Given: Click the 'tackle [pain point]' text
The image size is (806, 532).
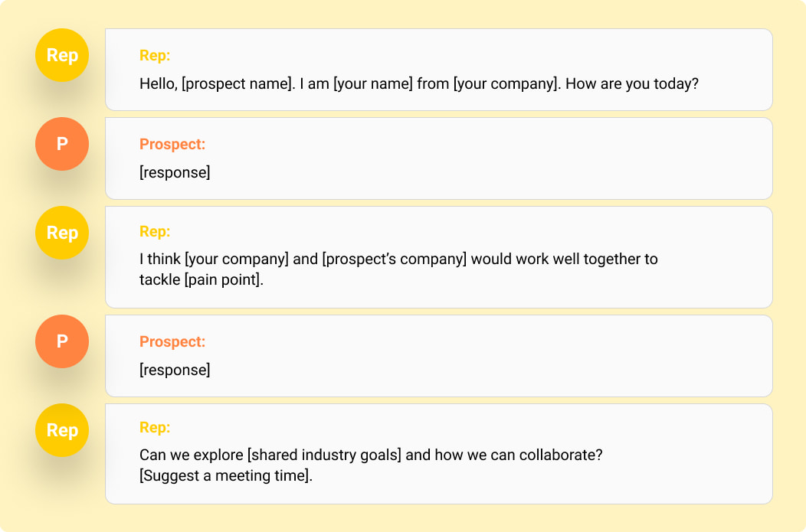Looking at the screenshot, I should pos(202,280).
